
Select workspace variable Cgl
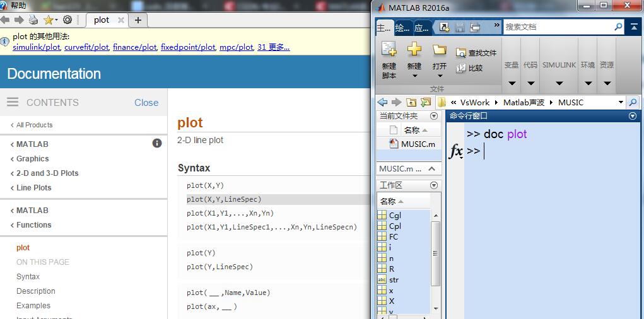[x=395, y=215]
